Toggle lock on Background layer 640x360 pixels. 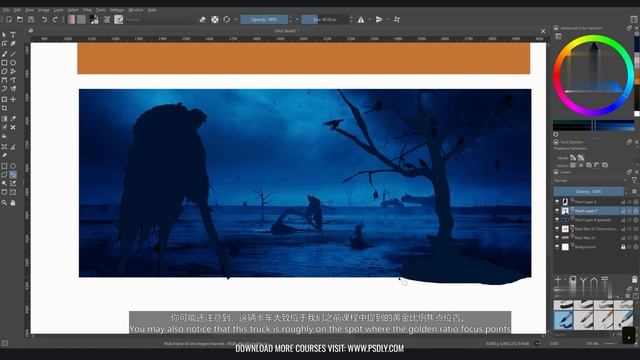623,247
